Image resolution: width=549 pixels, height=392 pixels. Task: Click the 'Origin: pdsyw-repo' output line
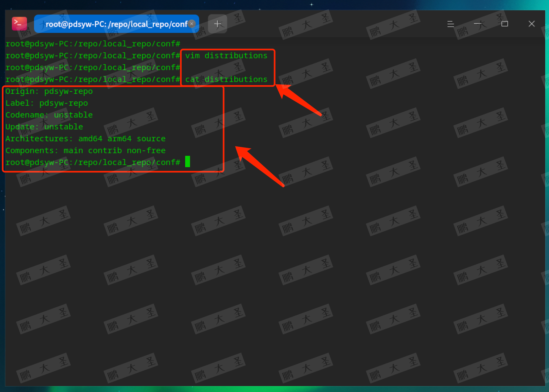point(49,91)
